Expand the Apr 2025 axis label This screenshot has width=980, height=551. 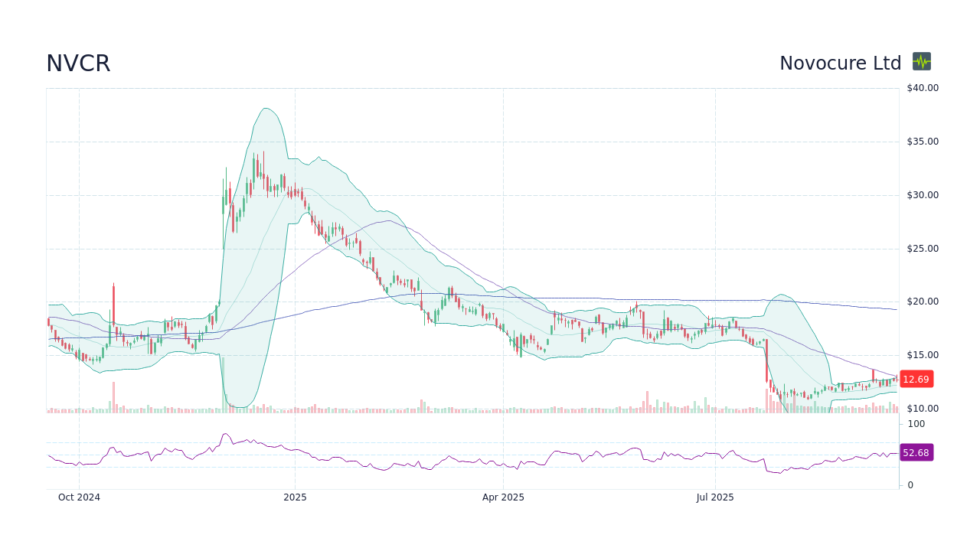[x=503, y=497]
